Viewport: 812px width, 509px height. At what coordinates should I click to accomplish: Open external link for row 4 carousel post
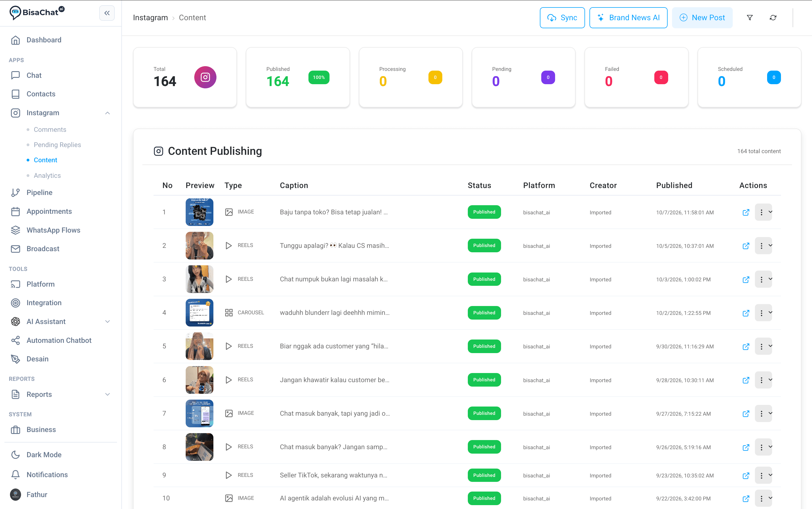pos(746,313)
